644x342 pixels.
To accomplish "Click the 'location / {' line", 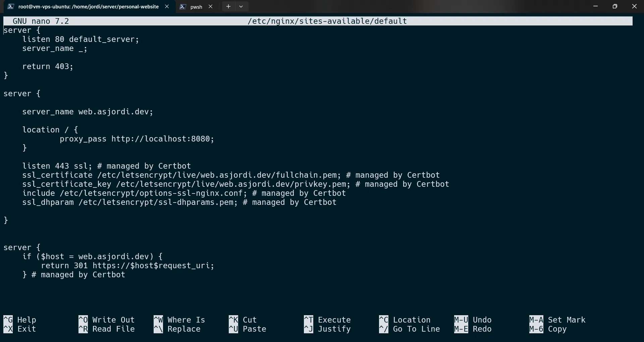I will [50, 130].
